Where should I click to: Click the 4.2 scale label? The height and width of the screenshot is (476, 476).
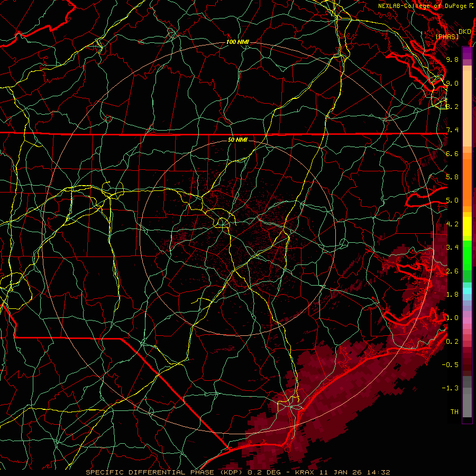(x=452, y=224)
